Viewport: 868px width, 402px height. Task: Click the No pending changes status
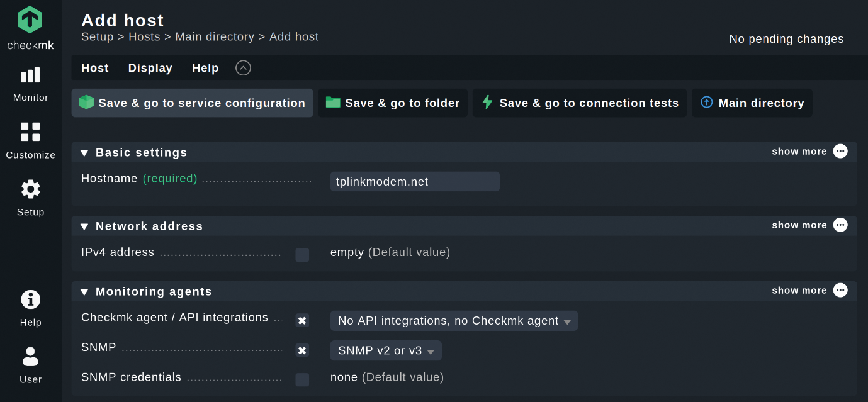[786, 39]
